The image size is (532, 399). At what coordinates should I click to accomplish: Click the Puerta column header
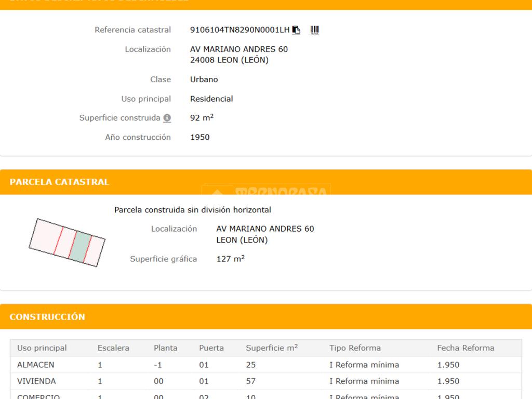tap(211, 348)
